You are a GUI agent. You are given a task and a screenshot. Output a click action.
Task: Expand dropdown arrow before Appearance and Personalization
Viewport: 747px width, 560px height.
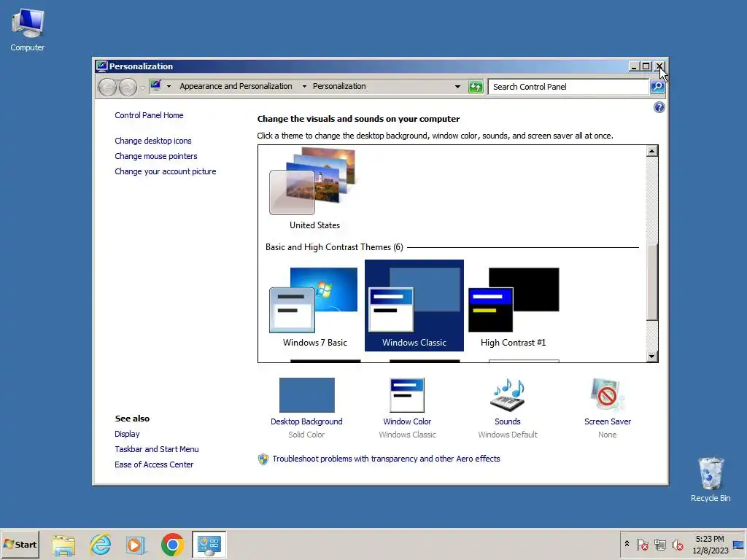click(169, 86)
